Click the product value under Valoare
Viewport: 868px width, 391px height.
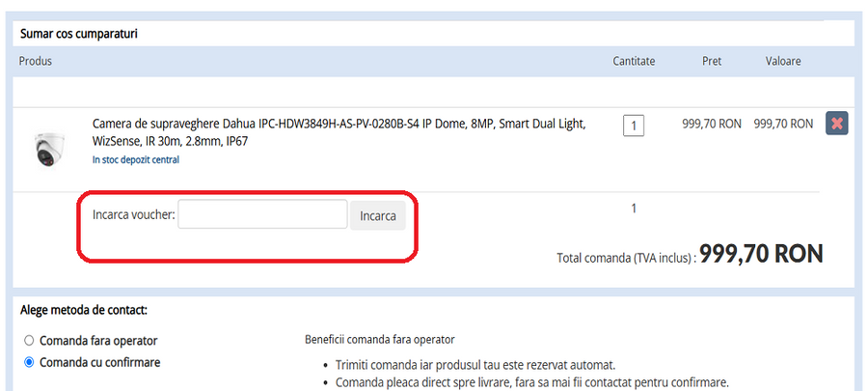coord(783,125)
